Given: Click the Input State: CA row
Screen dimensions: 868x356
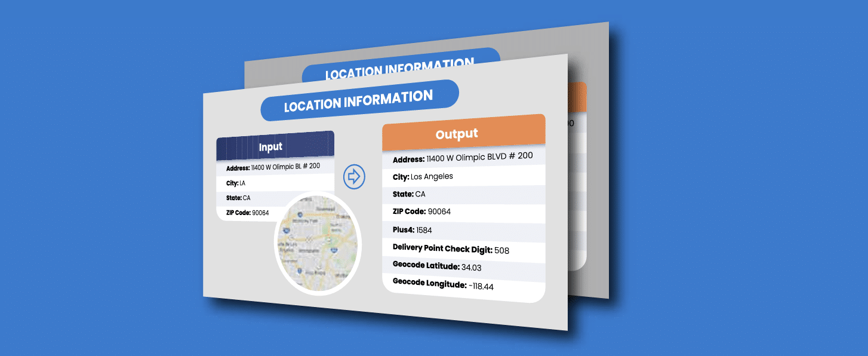Looking at the screenshot, I should tap(275, 197).
